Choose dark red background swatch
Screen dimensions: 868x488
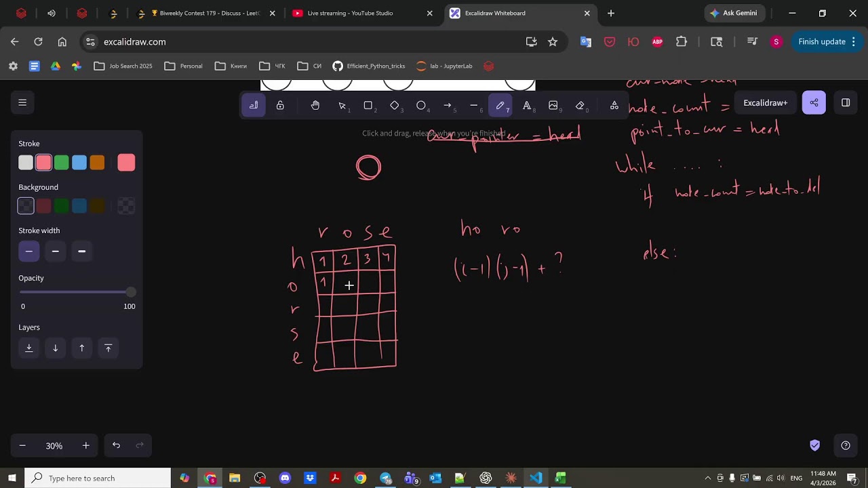click(x=43, y=206)
